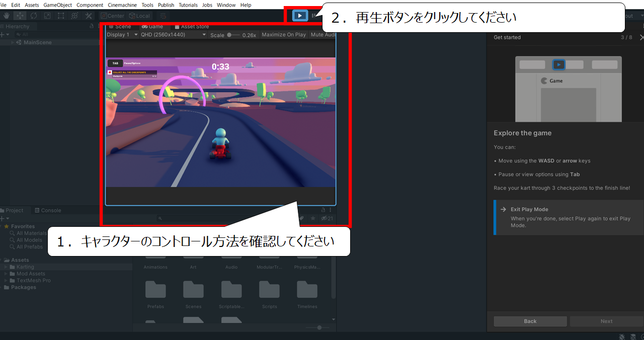Open the GameObject menu
Image resolution: width=644 pixels, height=340 pixels.
(57, 5)
